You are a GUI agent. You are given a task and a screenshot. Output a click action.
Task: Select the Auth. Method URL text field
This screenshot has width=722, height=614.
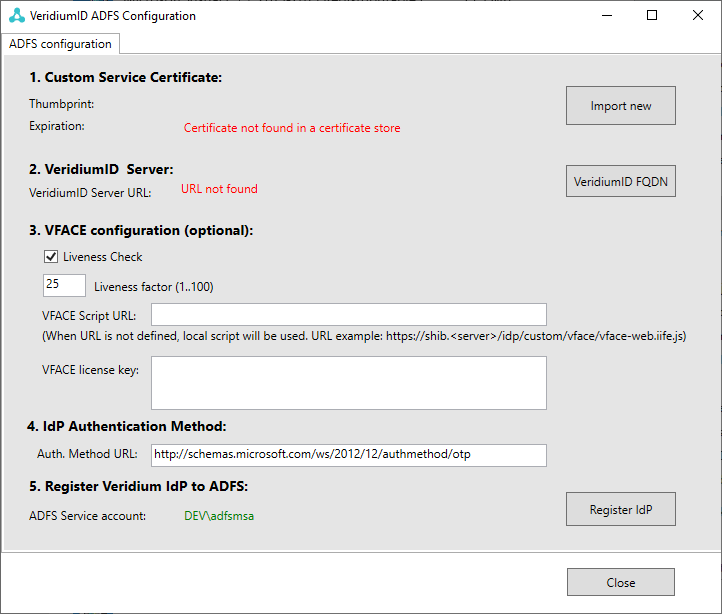coord(348,455)
